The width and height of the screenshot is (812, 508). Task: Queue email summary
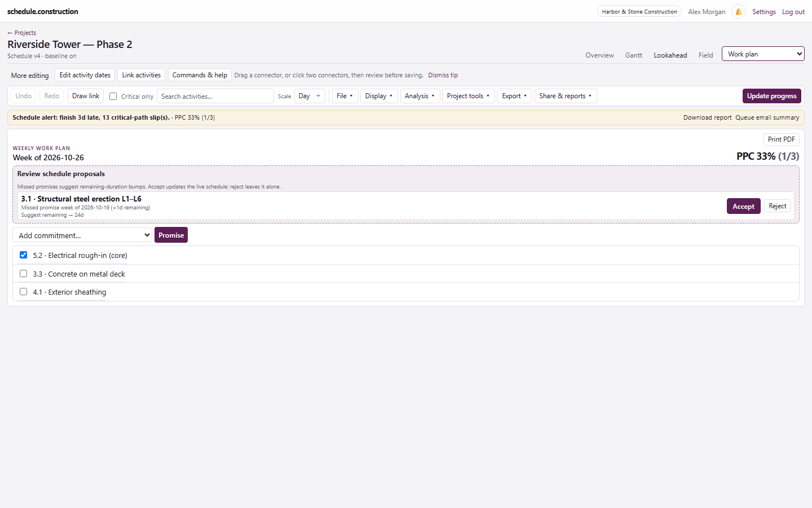pos(767,117)
